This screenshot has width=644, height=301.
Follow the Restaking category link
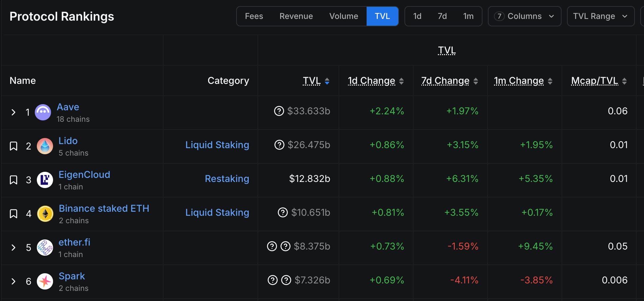click(x=227, y=179)
